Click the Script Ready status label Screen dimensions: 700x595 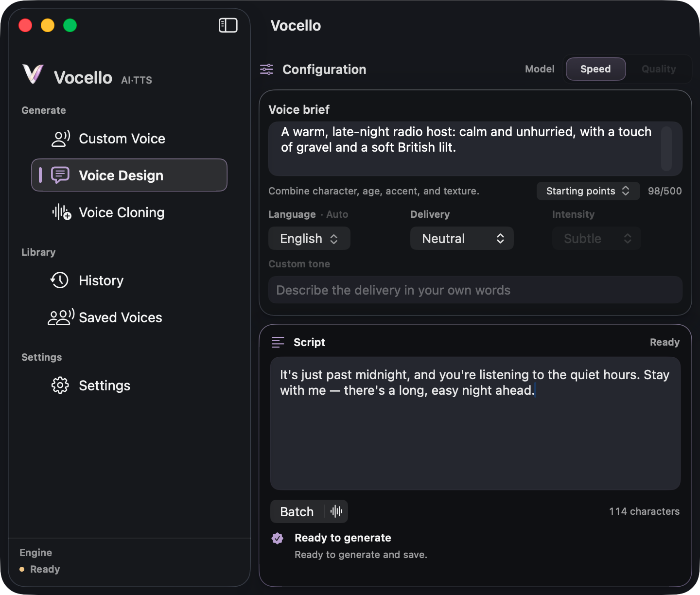[x=665, y=342]
